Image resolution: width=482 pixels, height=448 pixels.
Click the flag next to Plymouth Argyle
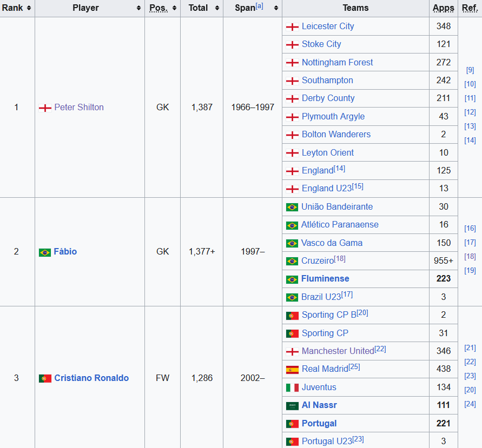292,117
